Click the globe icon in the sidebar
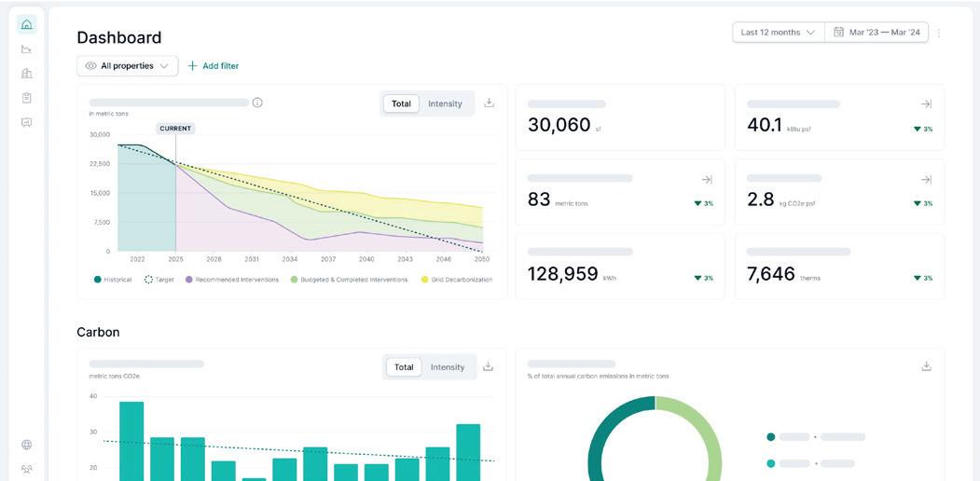Viewport: 980px width, 481px height. pos(26,445)
